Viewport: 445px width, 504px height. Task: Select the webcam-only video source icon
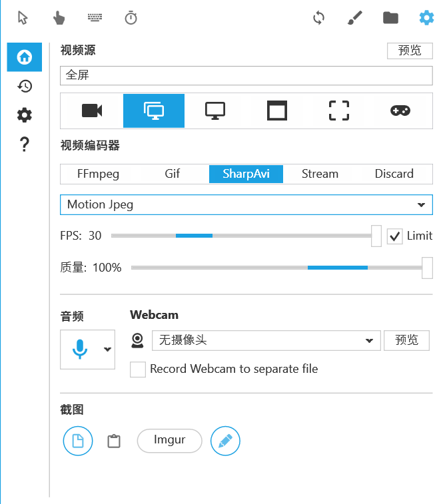click(92, 111)
